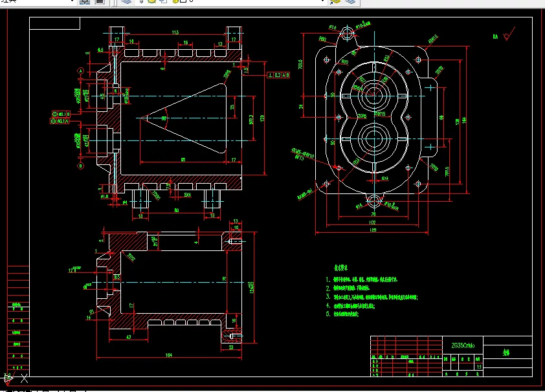This screenshot has height=392, width=545.
Task: Select the 95 dimension text
Action: click(x=183, y=160)
